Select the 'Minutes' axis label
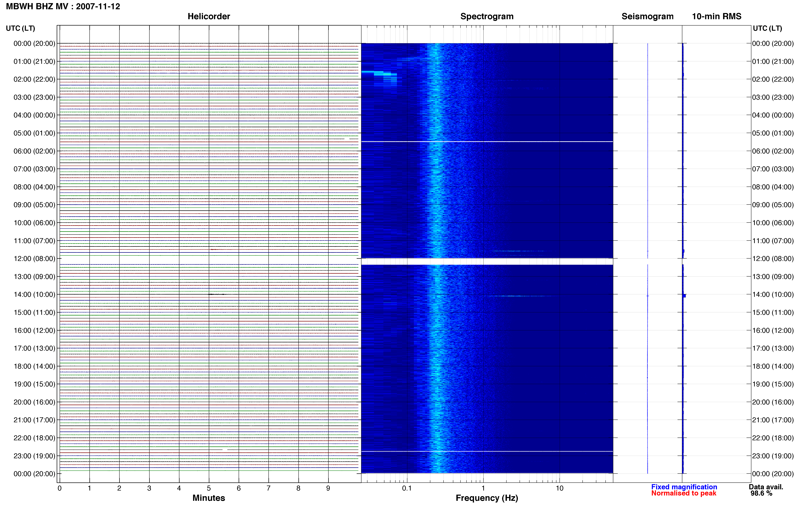The height and width of the screenshot is (508, 812). pos(209,498)
